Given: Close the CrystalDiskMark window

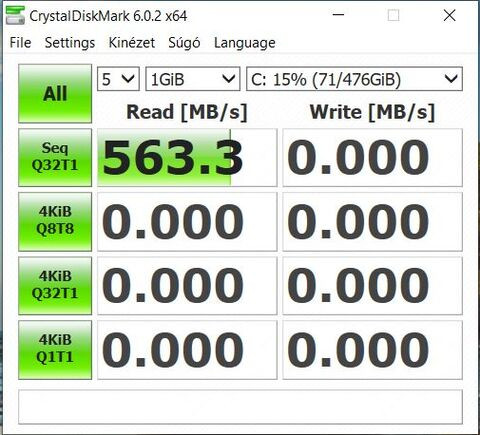Looking at the screenshot, I should pos(449,15).
